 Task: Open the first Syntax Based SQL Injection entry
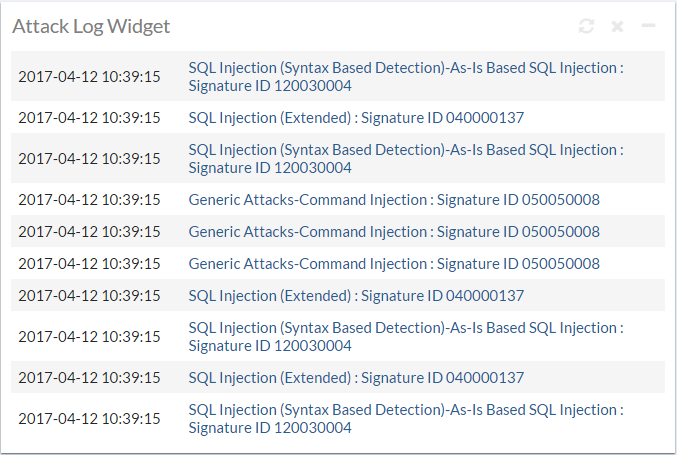[405, 76]
